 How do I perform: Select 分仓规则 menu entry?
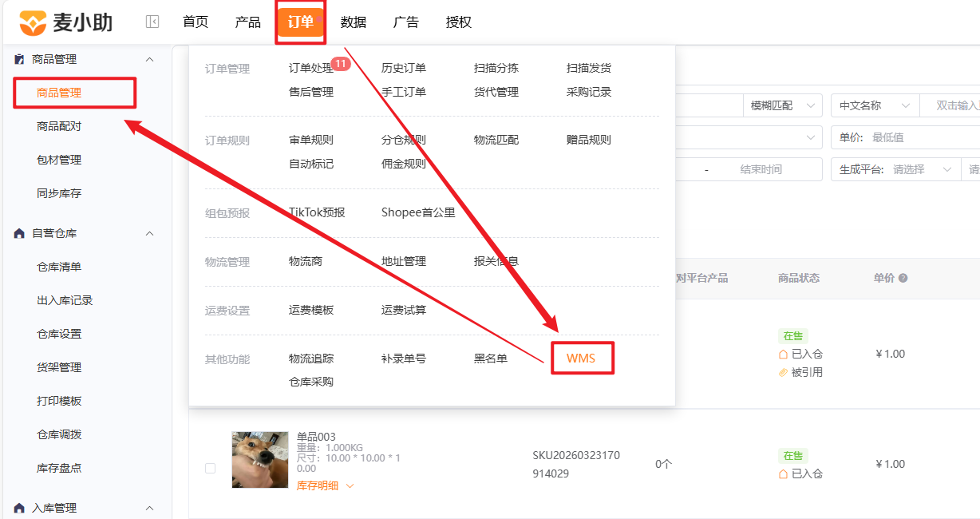click(x=404, y=141)
